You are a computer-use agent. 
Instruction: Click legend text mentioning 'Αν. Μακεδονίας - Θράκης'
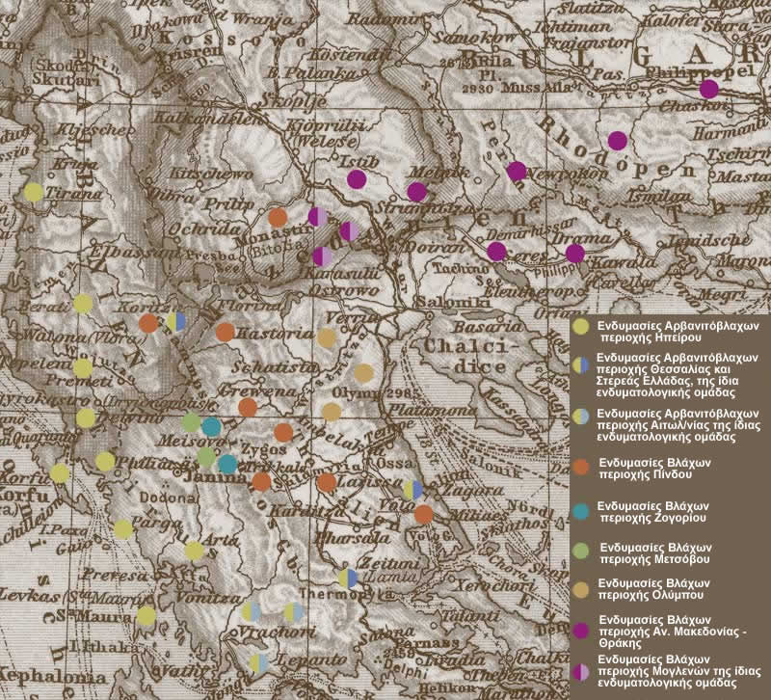click(x=672, y=631)
